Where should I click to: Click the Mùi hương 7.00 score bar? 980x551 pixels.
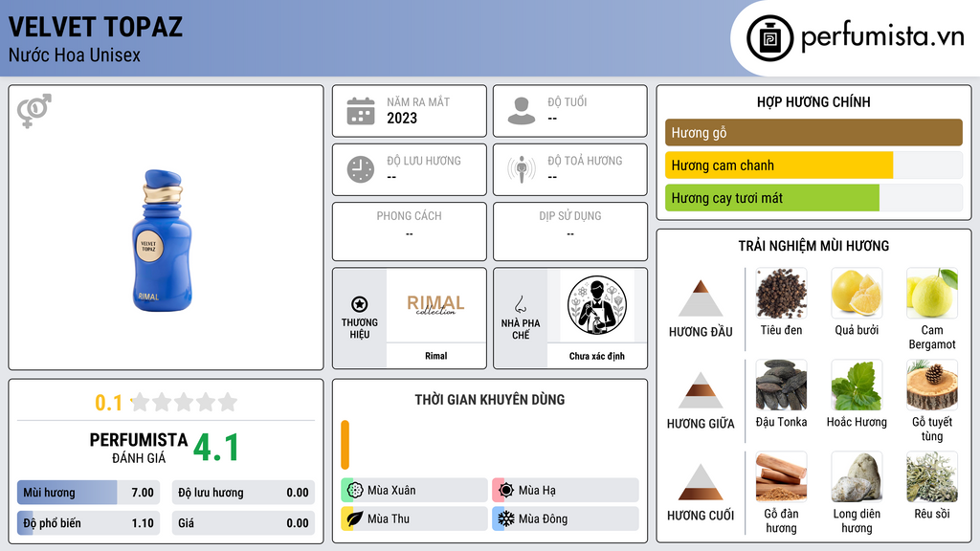point(89,493)
